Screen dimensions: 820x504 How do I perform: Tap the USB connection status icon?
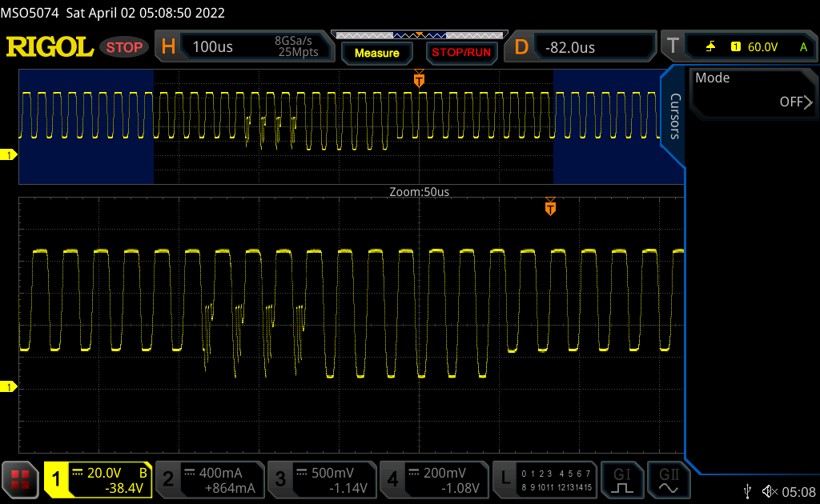coord(748,491)
